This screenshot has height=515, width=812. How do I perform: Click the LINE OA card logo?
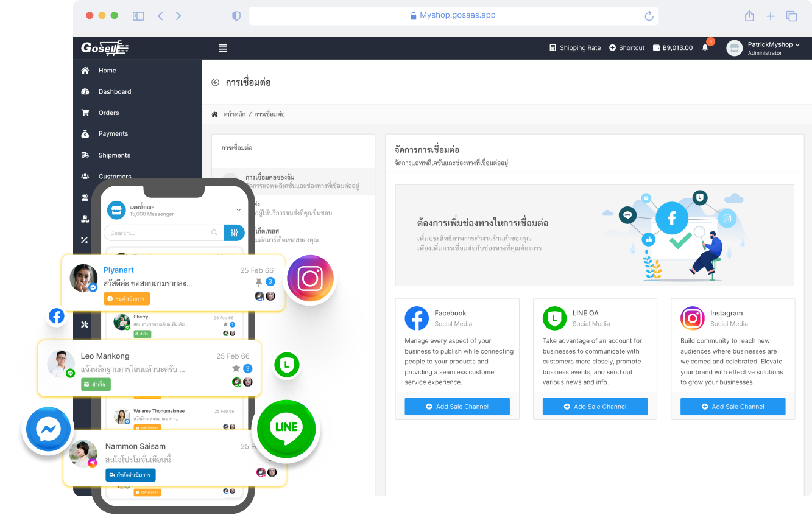point(554,318)
